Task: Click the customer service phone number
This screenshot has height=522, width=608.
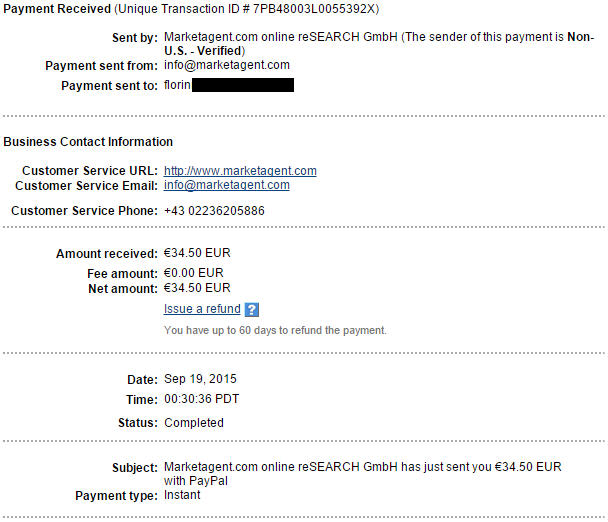Action: coord(214,211)
